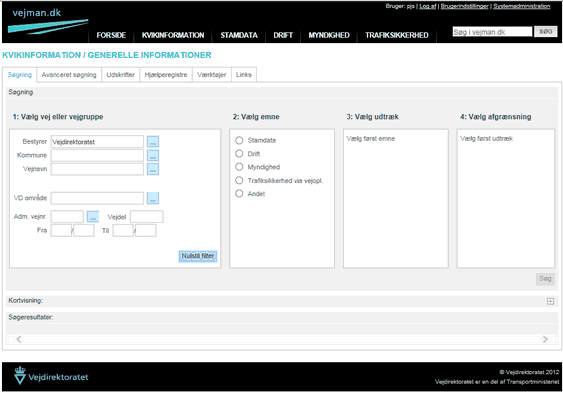This screenshot has height=394, width=563.
Task: Open the Brugerindstillinger link
Action: (x=464, y=6)
